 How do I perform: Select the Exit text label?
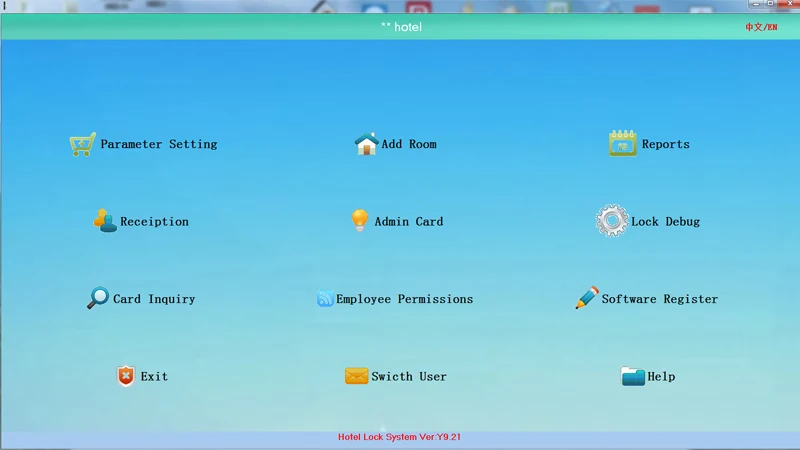[155, 377]
